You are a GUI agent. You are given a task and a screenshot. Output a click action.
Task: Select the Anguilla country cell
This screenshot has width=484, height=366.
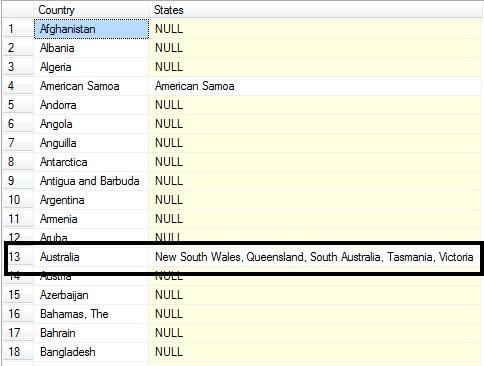91,143
